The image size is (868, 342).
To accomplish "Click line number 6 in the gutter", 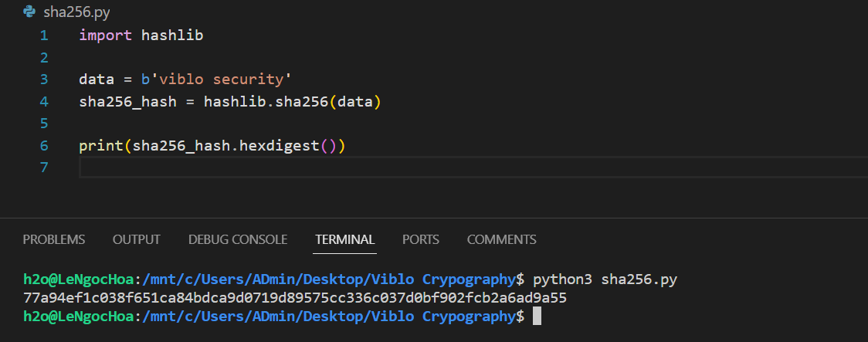I will 43,145.
